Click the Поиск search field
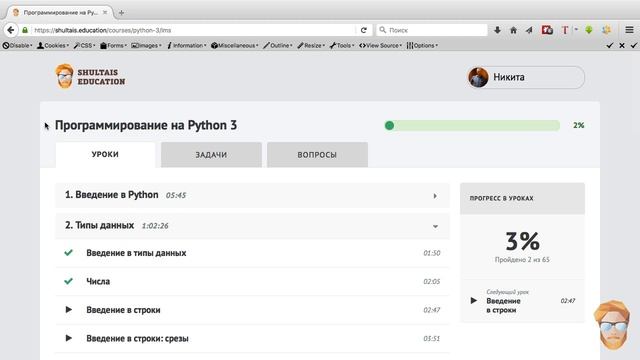Viewport: 640px width, 360px height. pos(432,30)
